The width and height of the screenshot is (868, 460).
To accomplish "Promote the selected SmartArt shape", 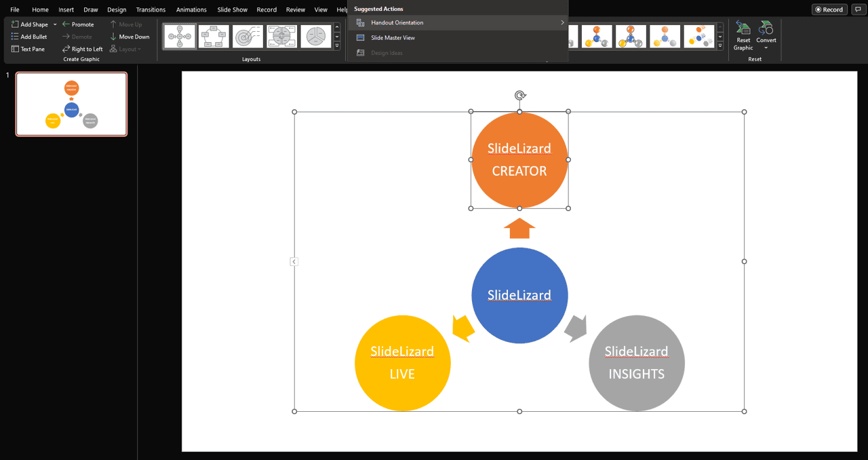I will pyautogui.click(x=78, y=24).
